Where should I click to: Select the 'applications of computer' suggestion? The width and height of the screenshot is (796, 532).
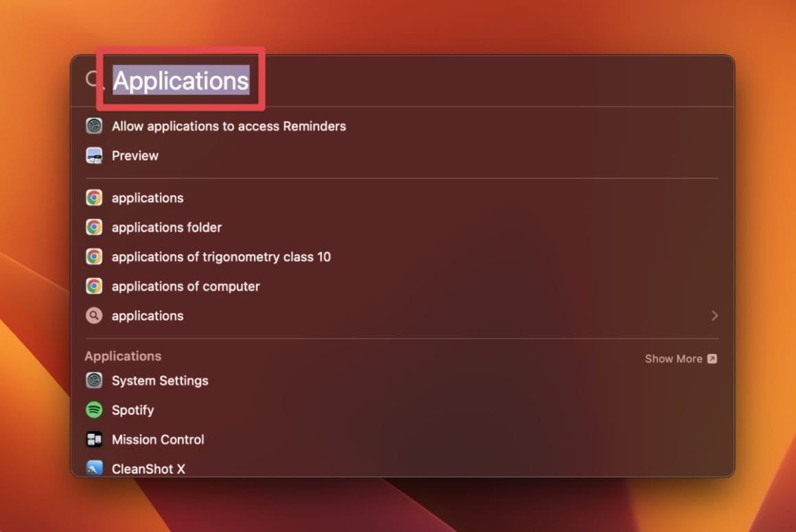click(x=185, y=286)
